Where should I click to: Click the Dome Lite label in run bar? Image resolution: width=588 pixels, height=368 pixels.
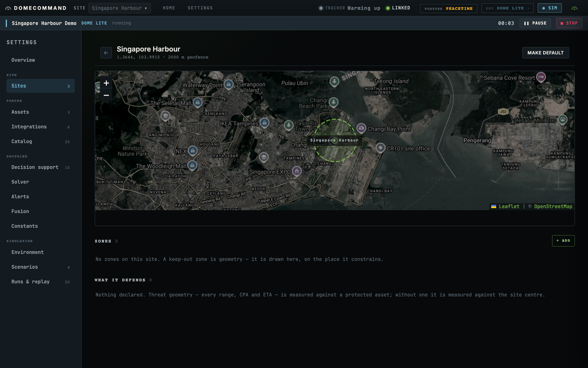point(94,23)
